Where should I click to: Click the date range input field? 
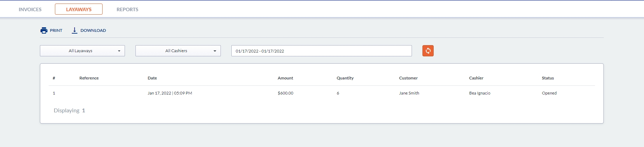tap(321, 51)
